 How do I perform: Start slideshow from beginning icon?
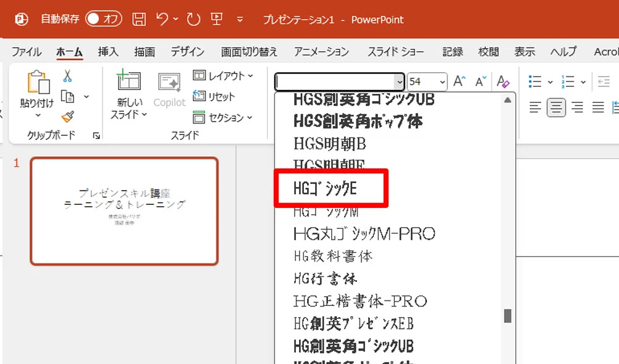click(216, 19)
